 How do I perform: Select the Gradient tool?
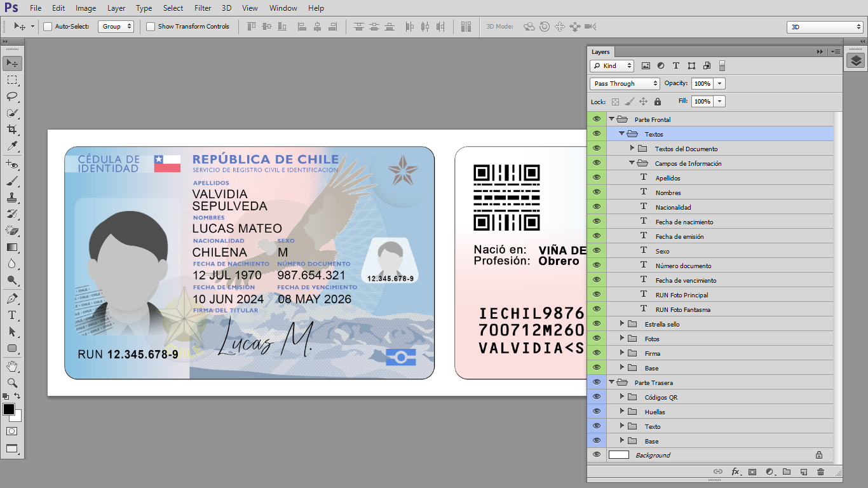(x=12, y=247)
